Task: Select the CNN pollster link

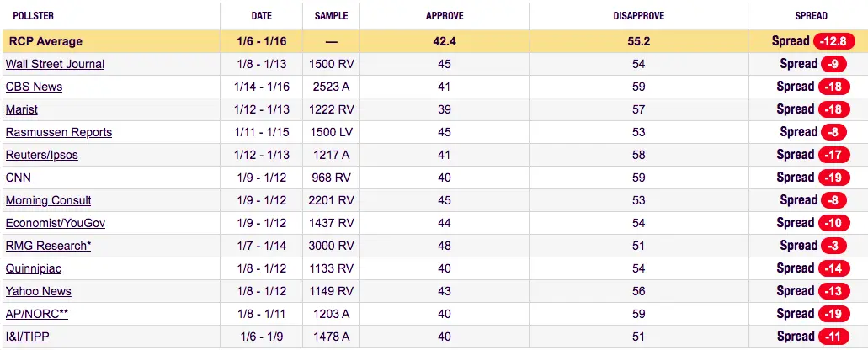Action: [x=19, y=178]
